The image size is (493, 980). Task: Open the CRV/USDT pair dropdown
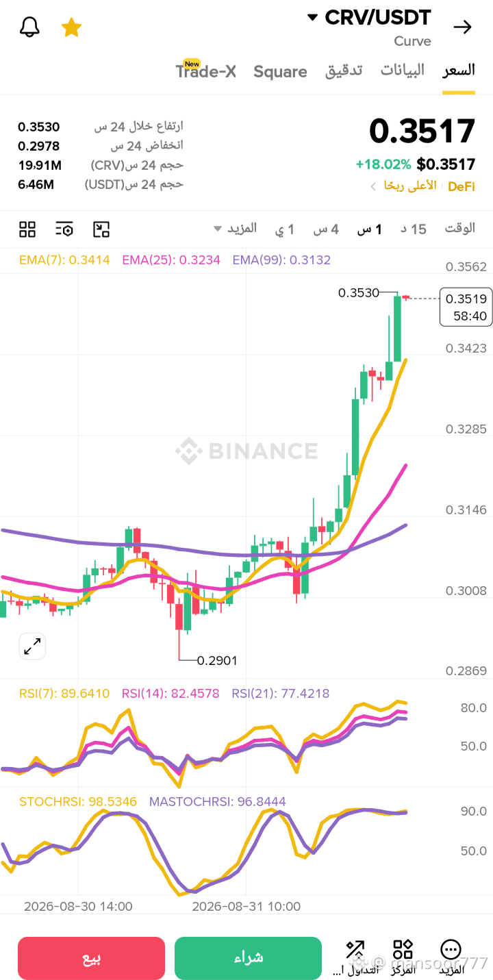coord(370,17)
